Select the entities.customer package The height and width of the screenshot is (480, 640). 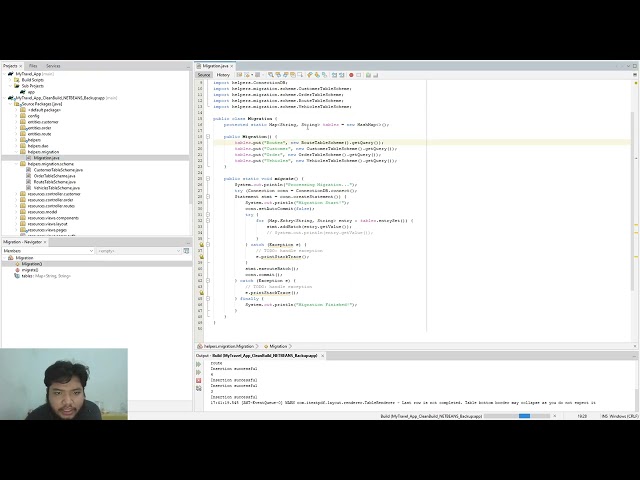coord(43,122)
